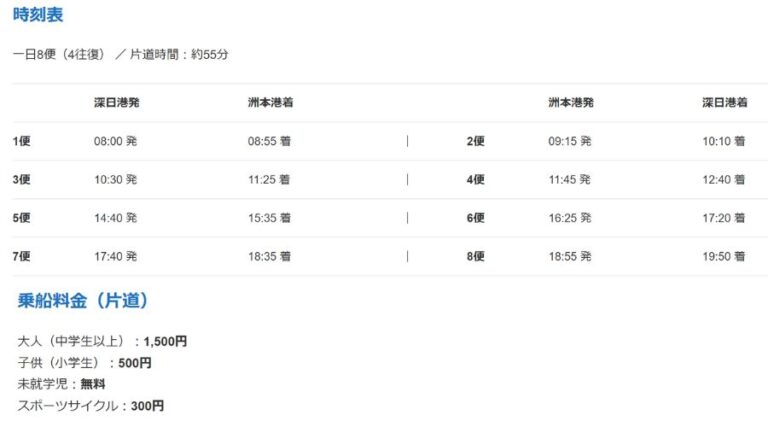Select the 7便 row label

(22, 256)
